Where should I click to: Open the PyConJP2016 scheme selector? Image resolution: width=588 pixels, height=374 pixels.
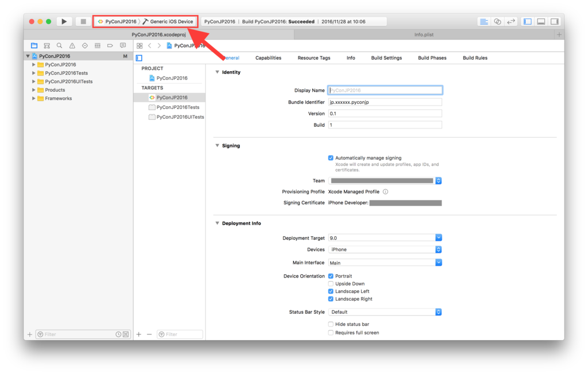click(x=117, y=21)
